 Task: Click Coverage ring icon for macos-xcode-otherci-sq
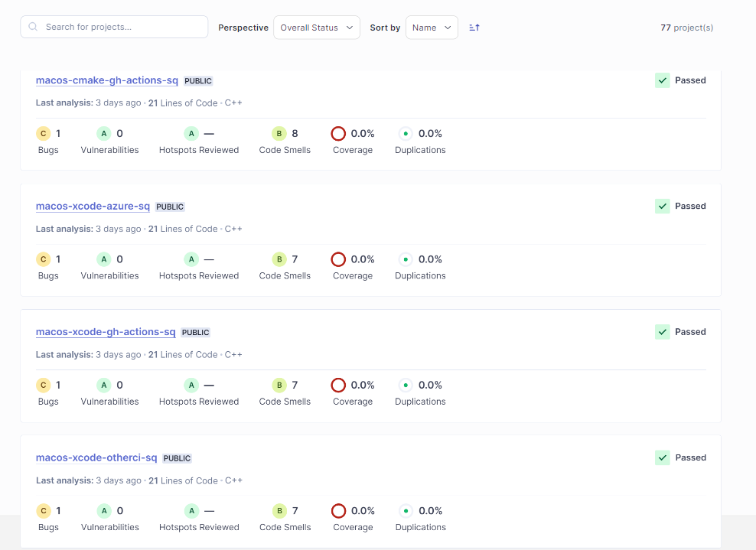(338, 511)
